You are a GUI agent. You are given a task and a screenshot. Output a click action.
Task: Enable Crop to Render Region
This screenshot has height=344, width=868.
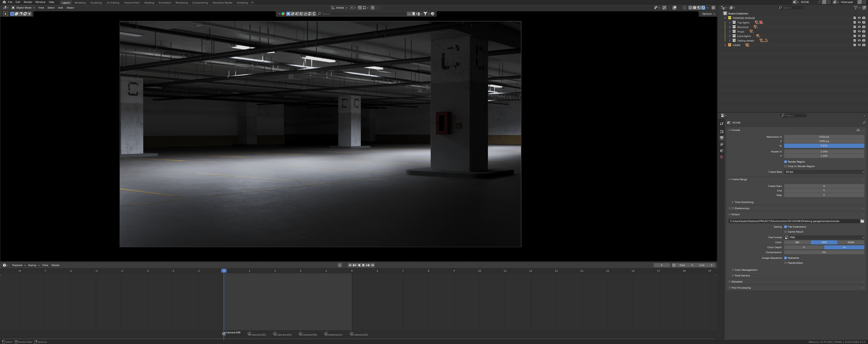click(785, 166)
